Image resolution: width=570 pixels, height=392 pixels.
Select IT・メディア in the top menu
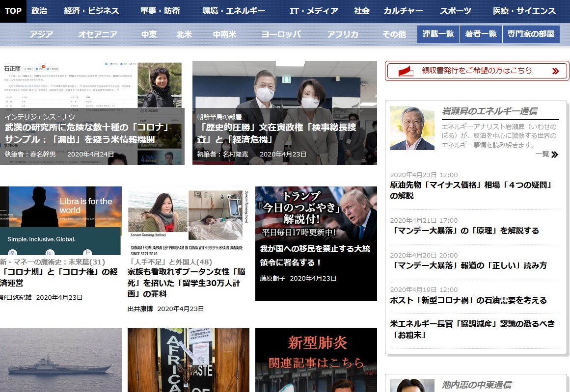point(314,11)
